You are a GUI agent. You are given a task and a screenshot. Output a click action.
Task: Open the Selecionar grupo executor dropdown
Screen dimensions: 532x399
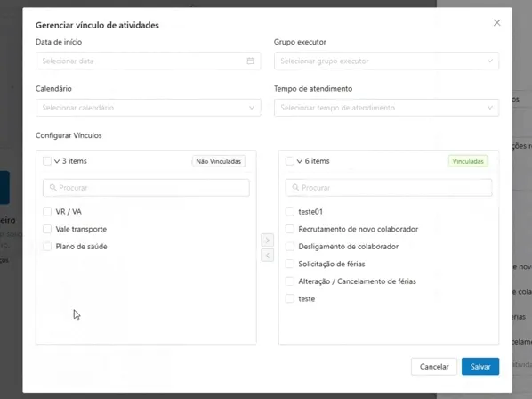coord(386,61)
